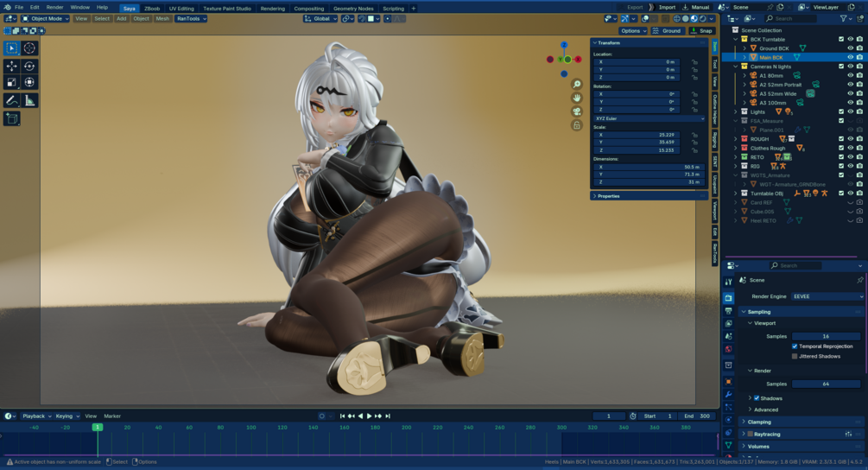Activate the Scale tool
The width and height of the screenshot is (868, 470).
click(11, 82)
